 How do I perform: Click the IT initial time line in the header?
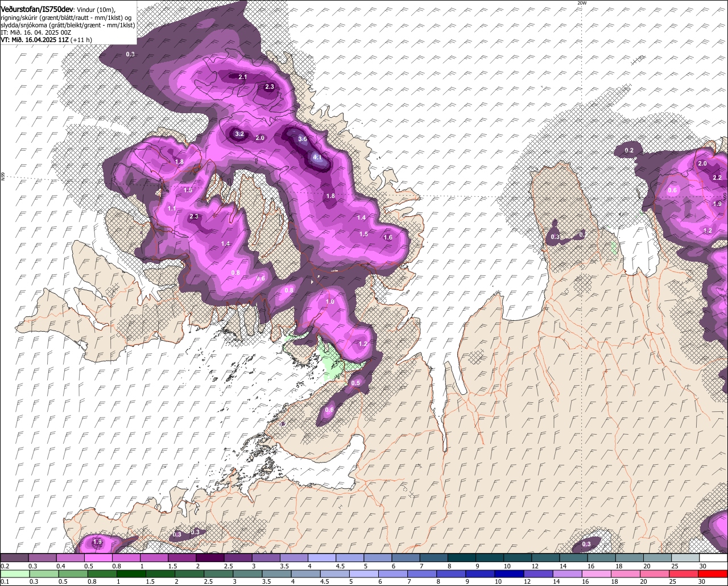(36, 32)
